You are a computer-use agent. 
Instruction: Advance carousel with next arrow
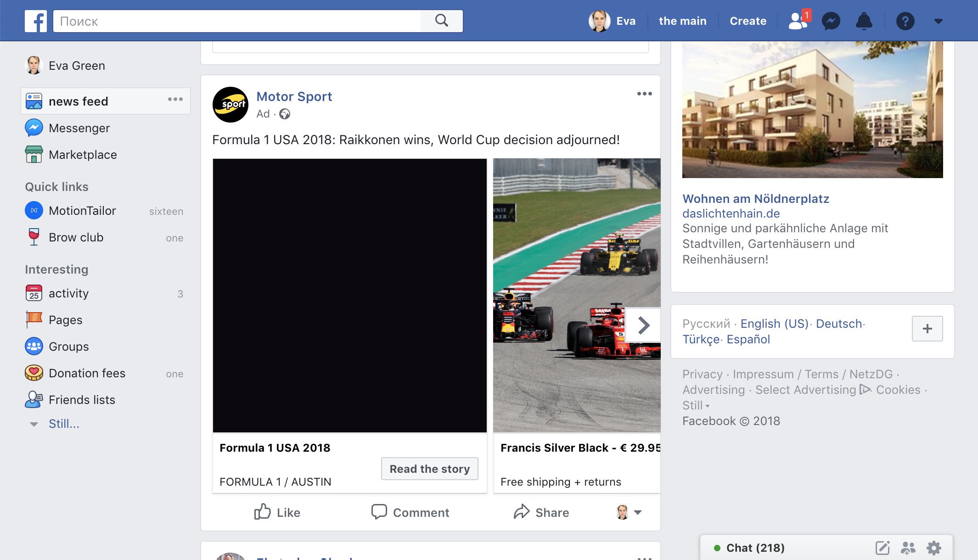pos(644,325)
